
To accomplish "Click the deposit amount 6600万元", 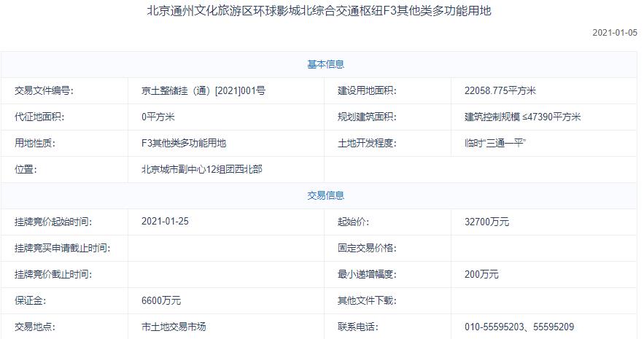I will (161, 300).
